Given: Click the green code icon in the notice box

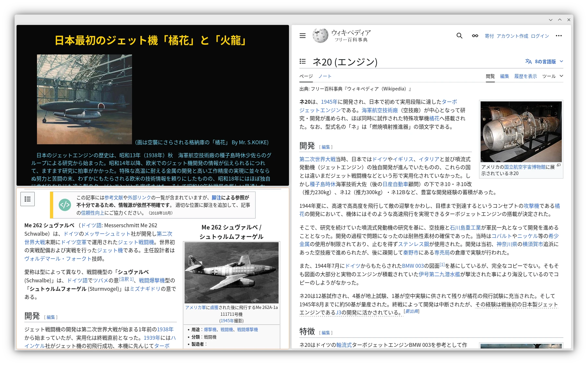Looking at the screenshot, I should tap(65, 205).
